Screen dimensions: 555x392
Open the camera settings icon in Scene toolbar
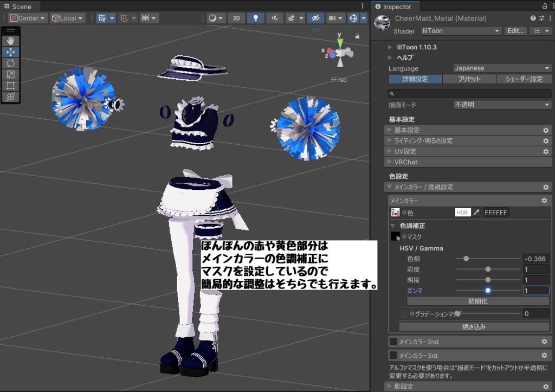click(x=333, y=18)
